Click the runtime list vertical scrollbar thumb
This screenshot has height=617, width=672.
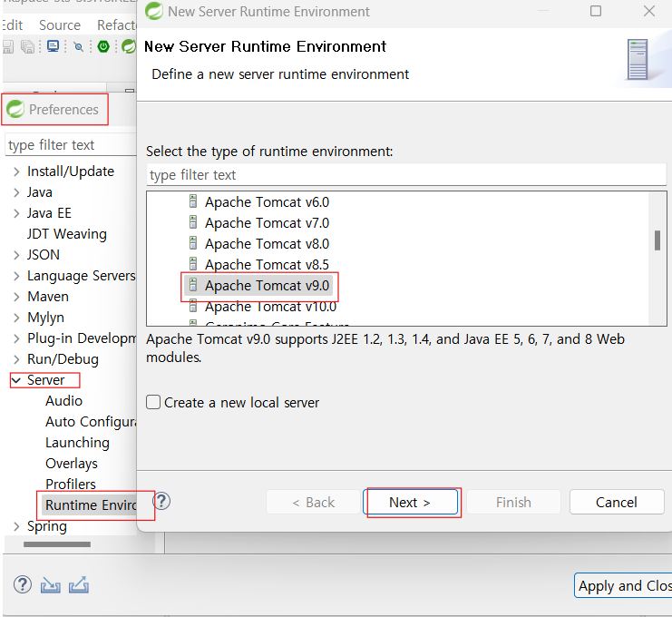[x=657, y=240]
